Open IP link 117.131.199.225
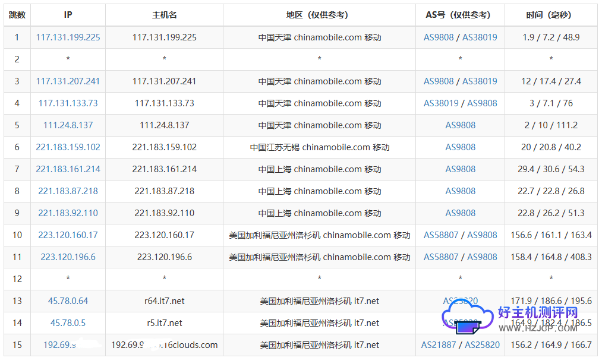The width and height of the screenshot is (602, 364). pos(68,37)
